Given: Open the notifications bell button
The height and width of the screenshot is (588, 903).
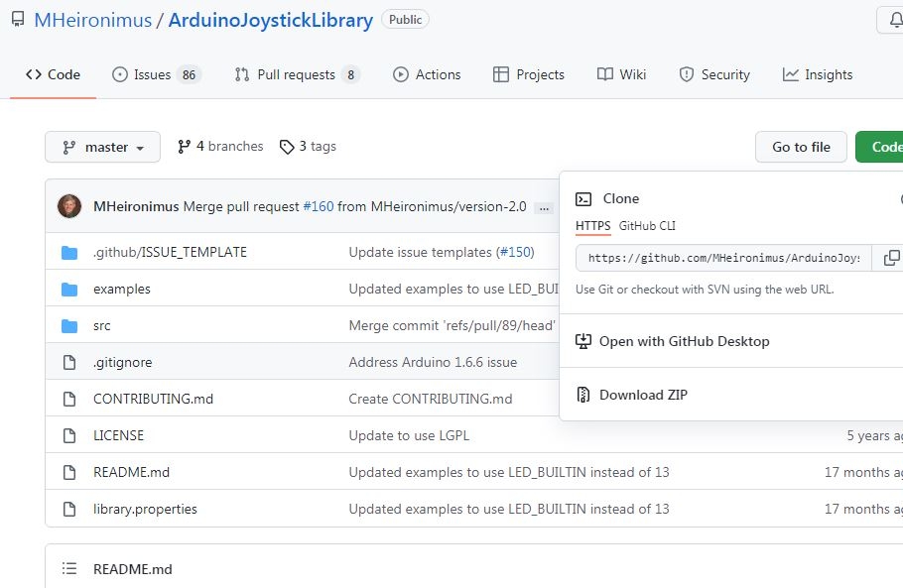Looking at the screenshot, I should [890, 20].
